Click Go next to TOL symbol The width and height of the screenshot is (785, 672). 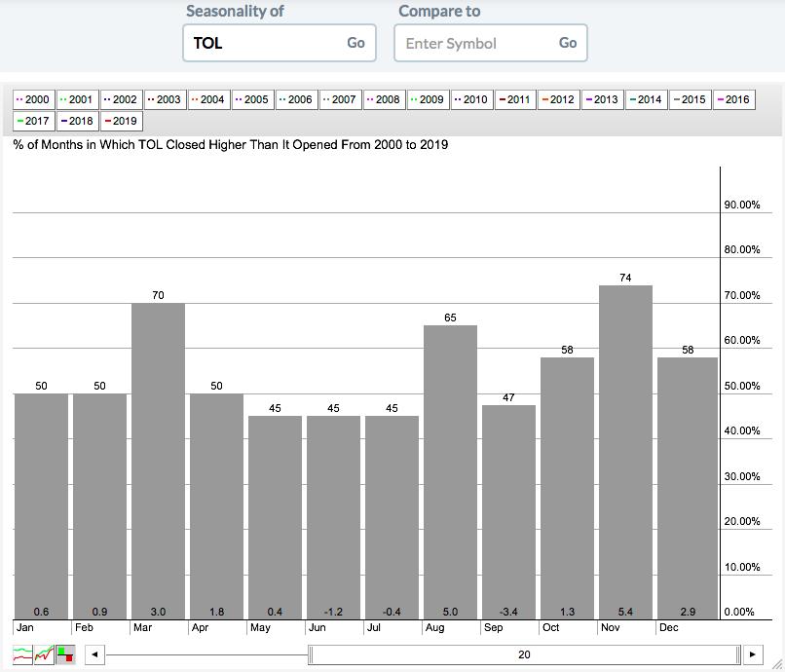355,43
